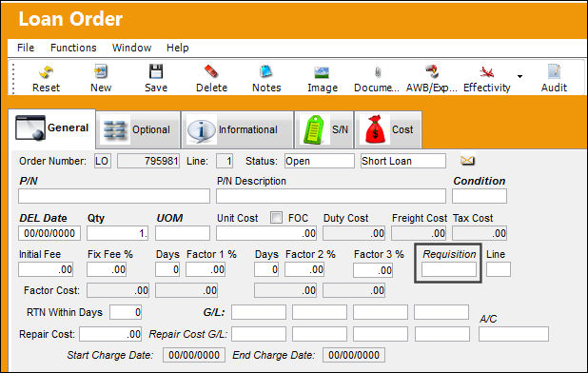The image size is (588, 373).
Task: Click the Initial Fee field
Action: click(x=46, y=269)
